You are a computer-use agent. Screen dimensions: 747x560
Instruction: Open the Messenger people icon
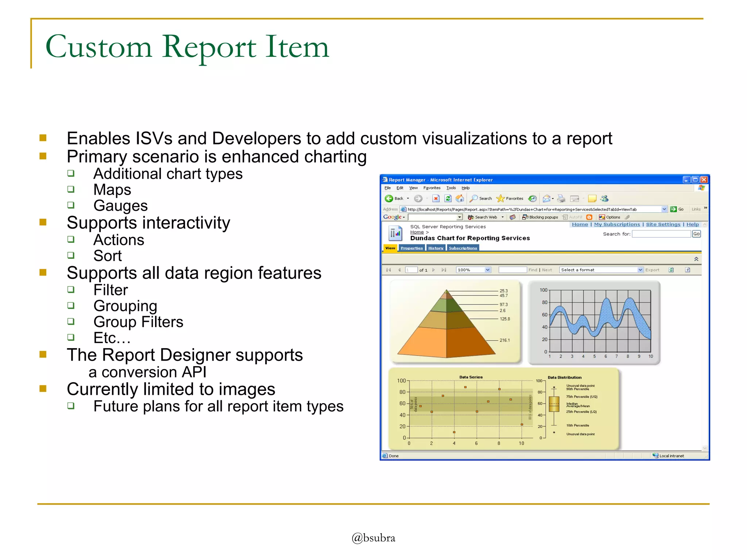[x=604, y=199]
